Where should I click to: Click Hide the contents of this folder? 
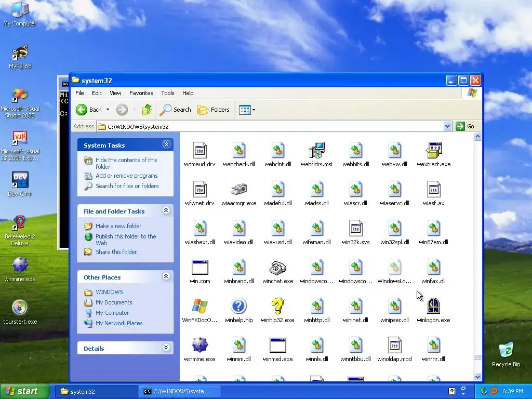point(126,163)
